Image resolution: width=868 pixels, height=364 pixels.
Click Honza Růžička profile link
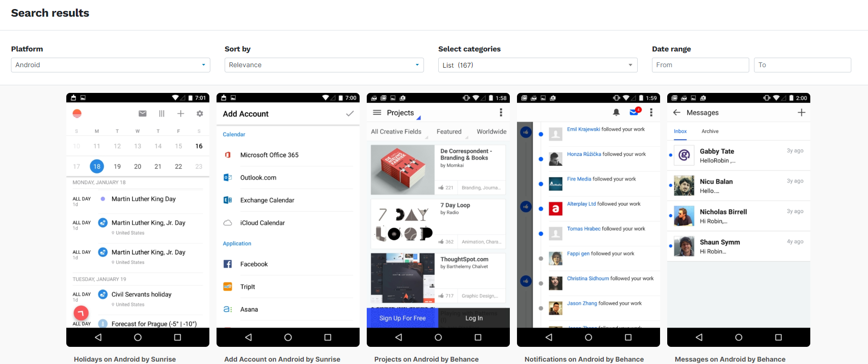pos(584,154)
